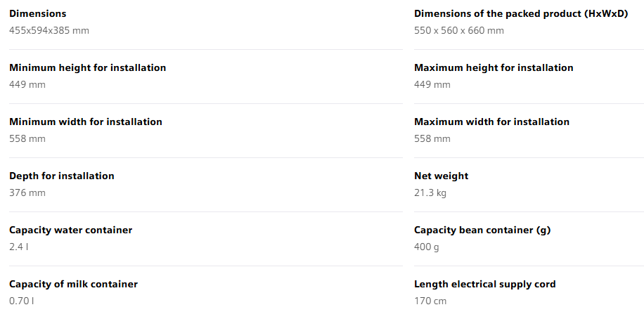Select the 400 g bean capacity value
Image resolution: width=644 pixels, height=326 pixels.
(427, 247)
